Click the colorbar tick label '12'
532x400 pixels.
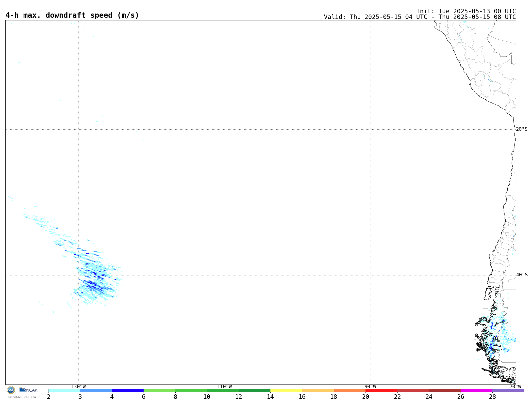coord(239,397)
